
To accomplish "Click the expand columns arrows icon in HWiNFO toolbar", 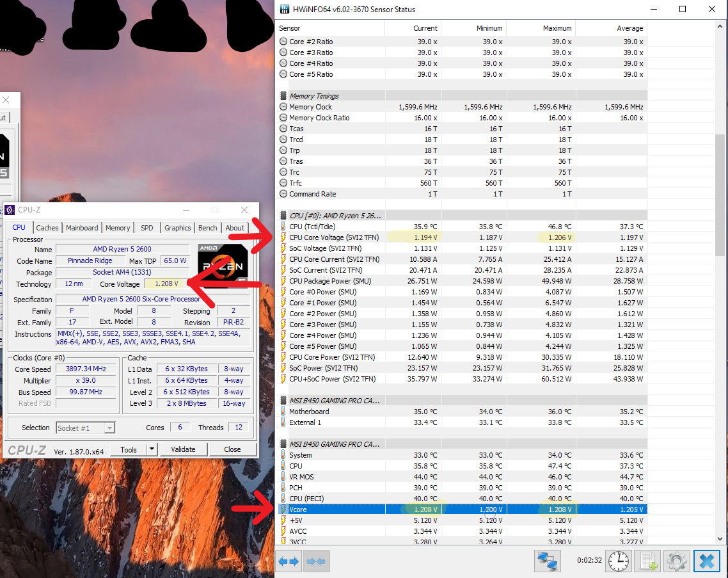I will tap(289, 561).
